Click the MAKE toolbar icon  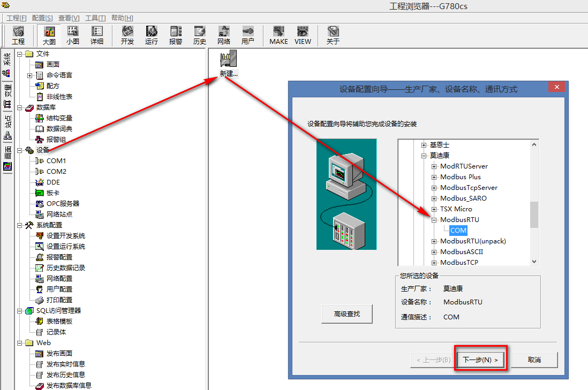tap(278, 35)
